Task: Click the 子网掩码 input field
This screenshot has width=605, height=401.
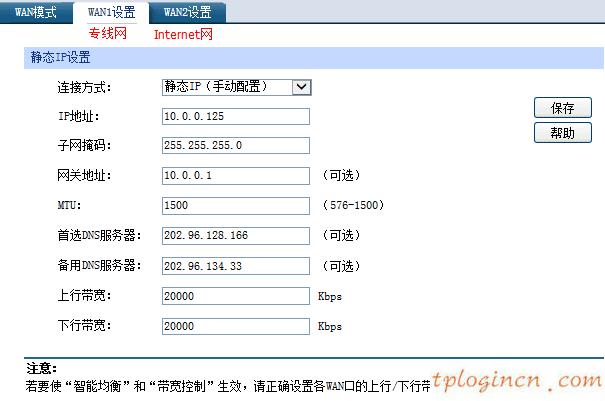Action: pos(236,146)
